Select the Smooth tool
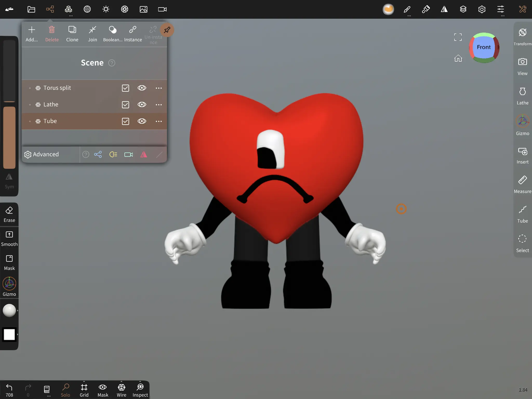Screen dimensions: 532x399 click(x=9, y=238)
